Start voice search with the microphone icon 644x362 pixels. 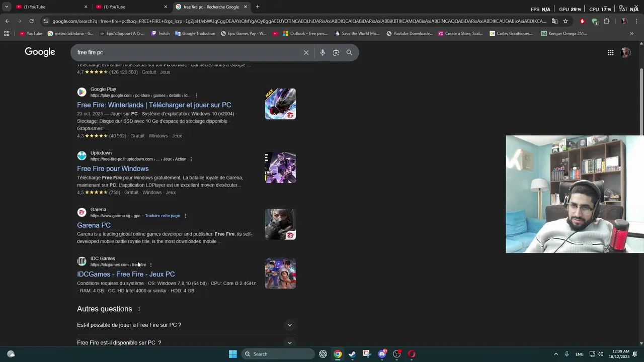coord(323,52)
